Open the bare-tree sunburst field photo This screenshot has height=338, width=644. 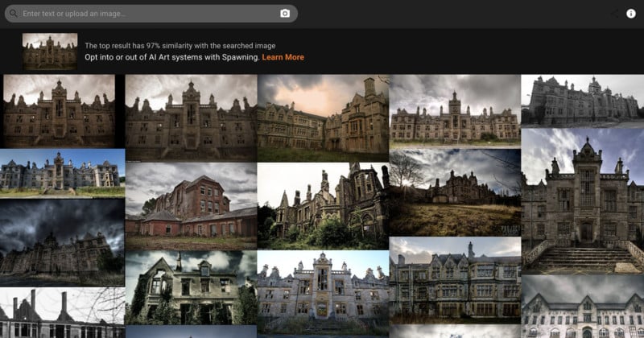(x=455, y=192)
